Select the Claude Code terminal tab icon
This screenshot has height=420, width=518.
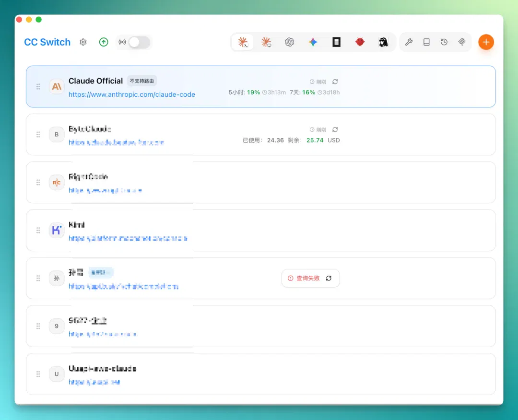[243, 42]
